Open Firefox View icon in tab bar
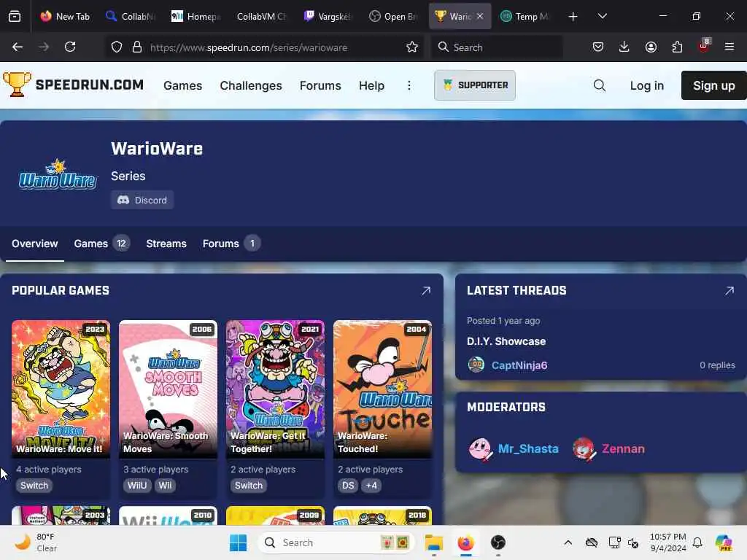Image resolution: width=747 pixels, height=560 pixels. pos(15,17)
